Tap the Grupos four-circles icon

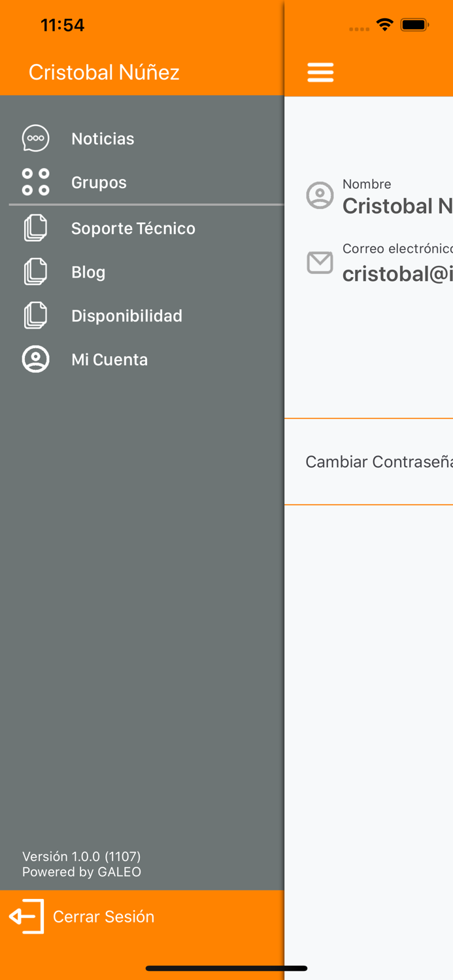point(36,182)
